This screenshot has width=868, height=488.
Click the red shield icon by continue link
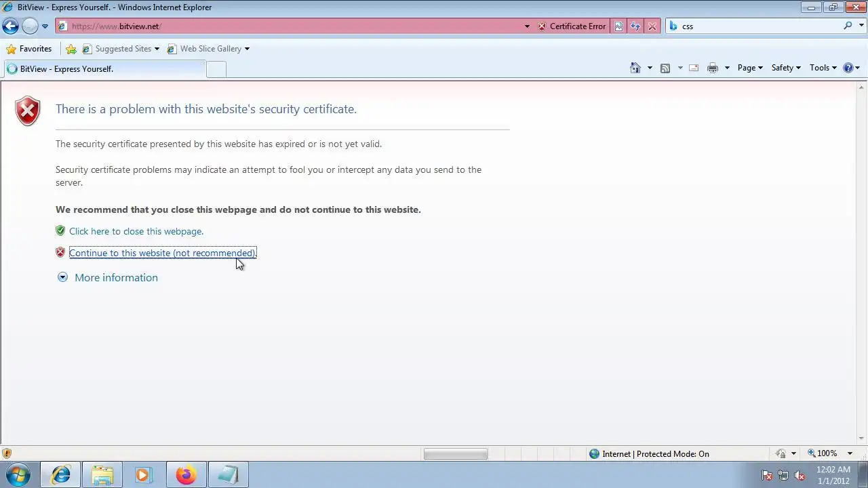pyautogui.click(x=60, y=252)
